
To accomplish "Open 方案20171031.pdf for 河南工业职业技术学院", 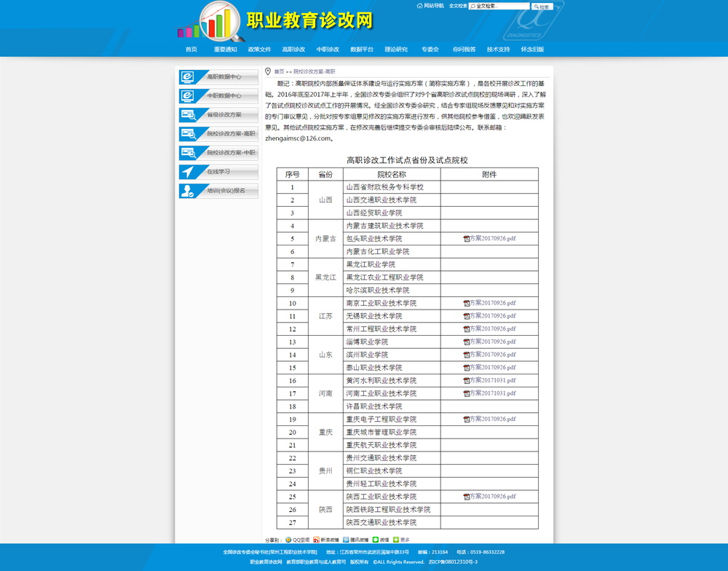I will coord(493,393).
